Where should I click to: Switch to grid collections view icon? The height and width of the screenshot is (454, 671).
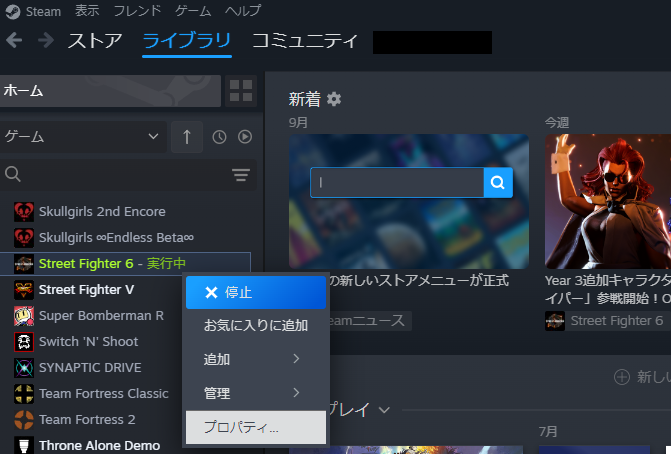241,91
